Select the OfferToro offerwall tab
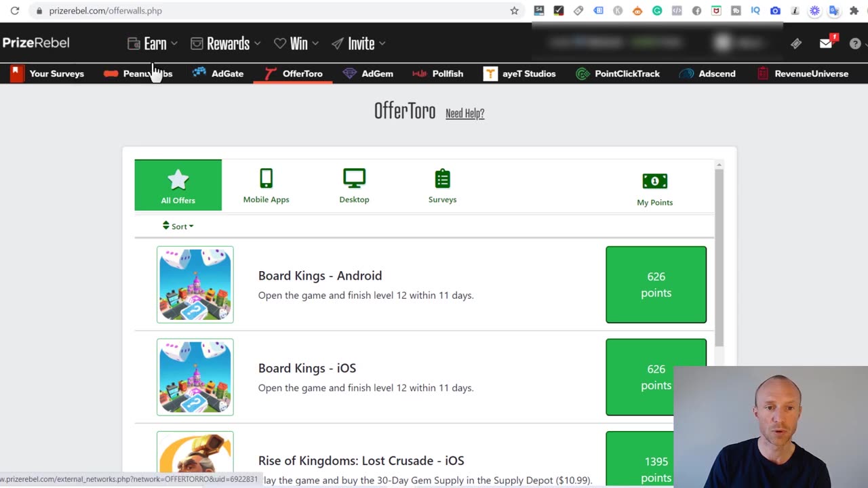The width and height of the screenshot is (868, 488). [x=294, y=74]
